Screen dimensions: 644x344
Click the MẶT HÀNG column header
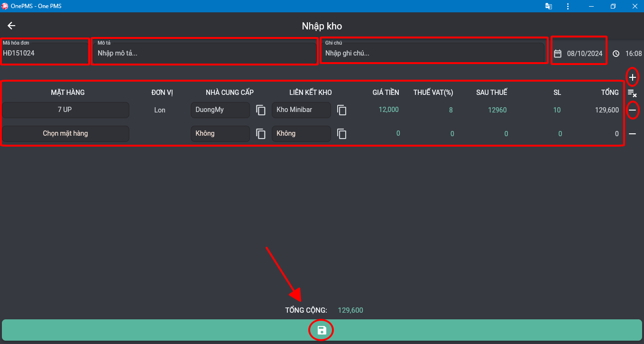tap(68, 93)
